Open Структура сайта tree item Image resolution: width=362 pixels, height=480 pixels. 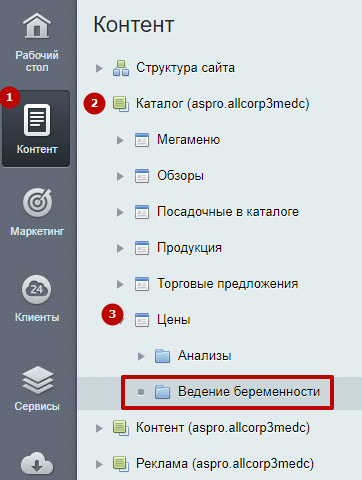[185, 68]
